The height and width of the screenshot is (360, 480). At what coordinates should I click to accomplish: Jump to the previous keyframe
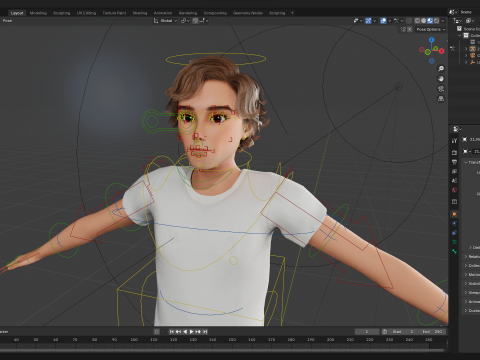pyautogui.click(x=178, y=332)
